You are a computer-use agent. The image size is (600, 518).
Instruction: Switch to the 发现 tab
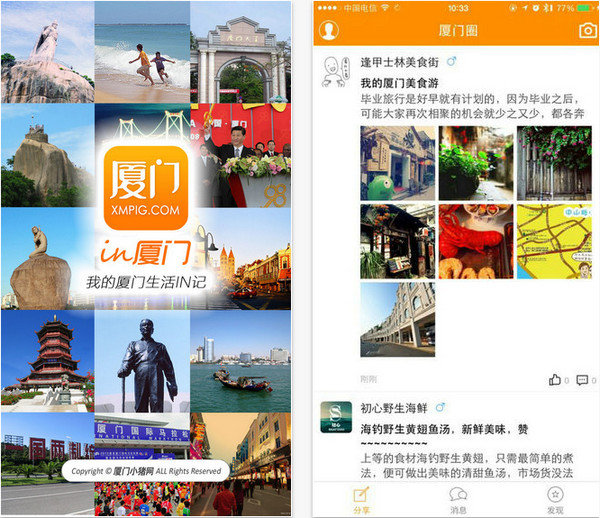coord(555,500)
